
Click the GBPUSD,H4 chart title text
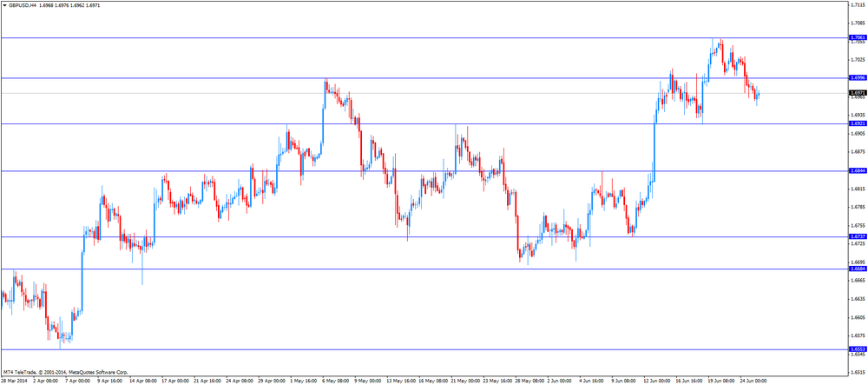[22, 5]
